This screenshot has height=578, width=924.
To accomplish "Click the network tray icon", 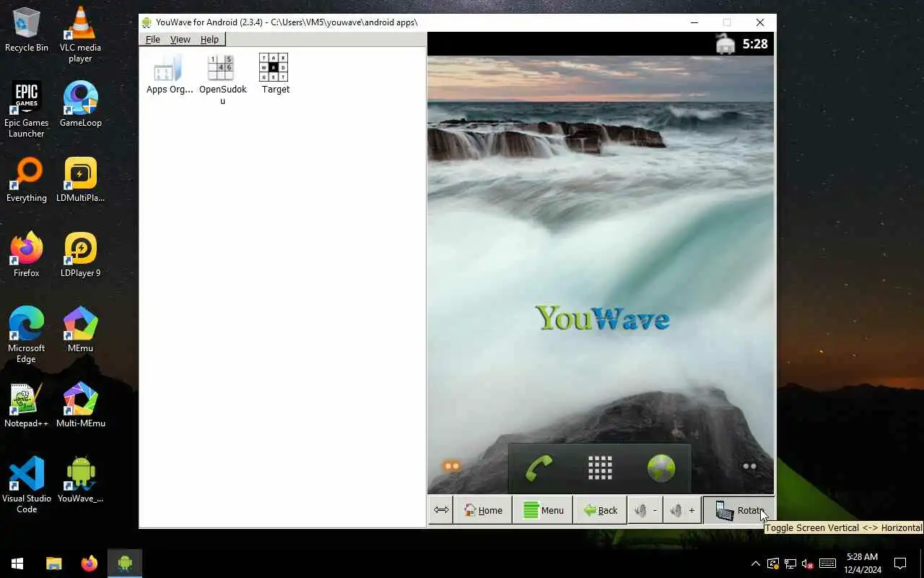I will tap(790, 564).
